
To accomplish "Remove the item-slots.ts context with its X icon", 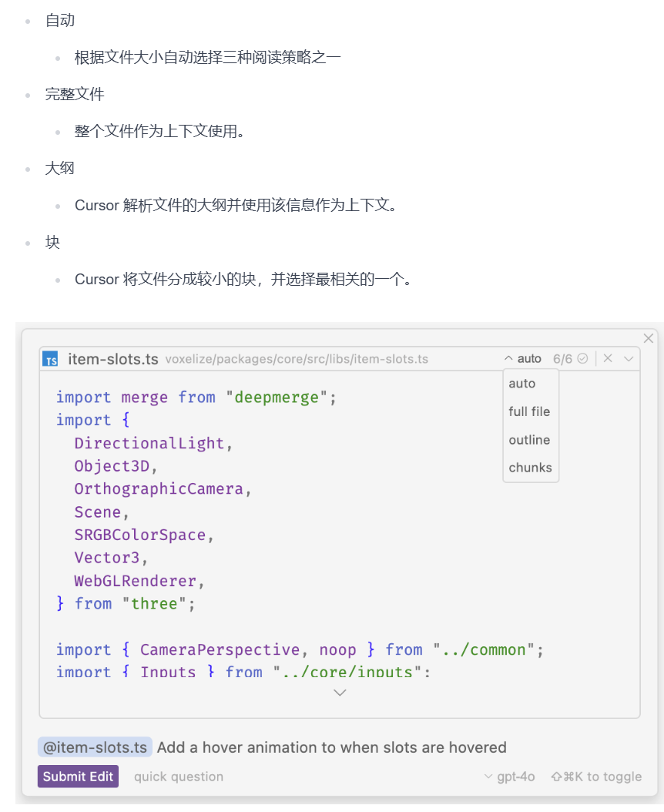I will [x=608, y=358].
